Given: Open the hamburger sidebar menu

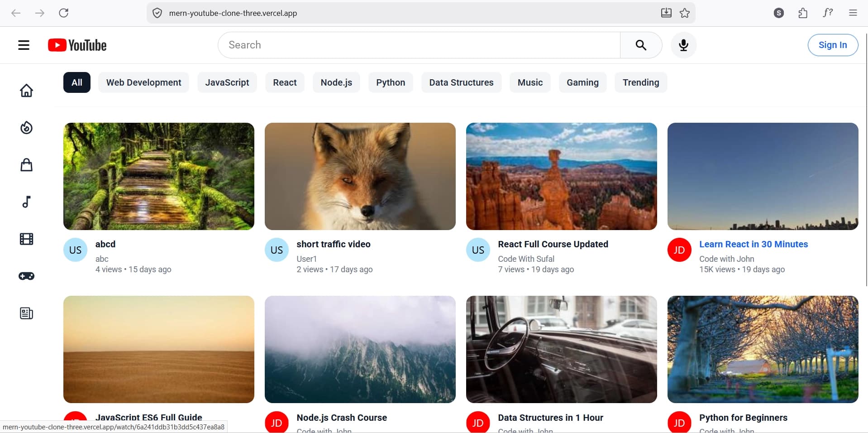Looking at the screenshot, I should [x=24, y=45].
